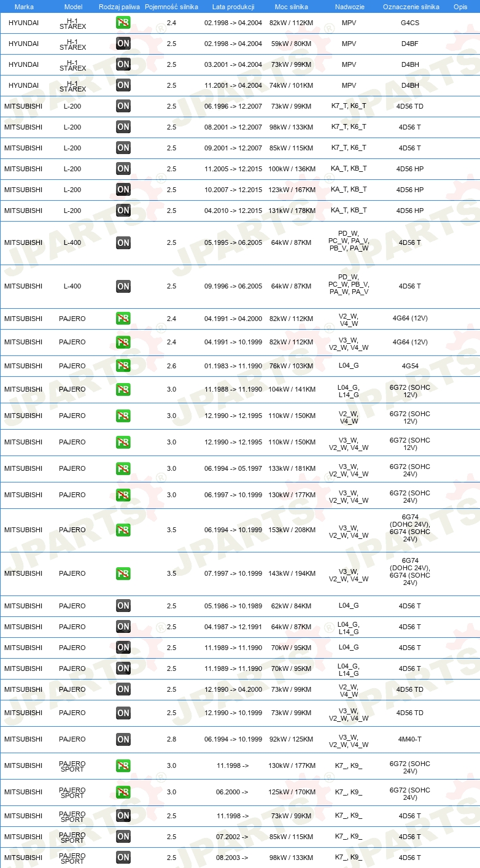Click the 'Rodzaj paliwa' column header
The width and height of the screenshot is (480, 868).
[120, 7]
